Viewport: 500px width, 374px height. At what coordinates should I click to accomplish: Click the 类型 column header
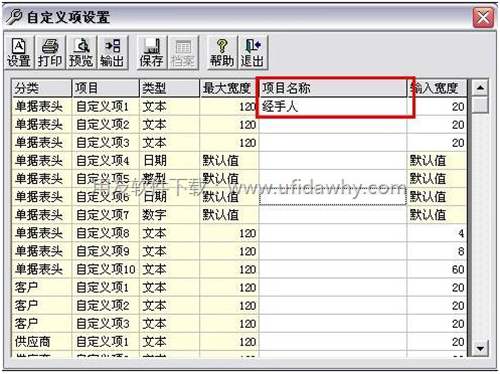169,88
